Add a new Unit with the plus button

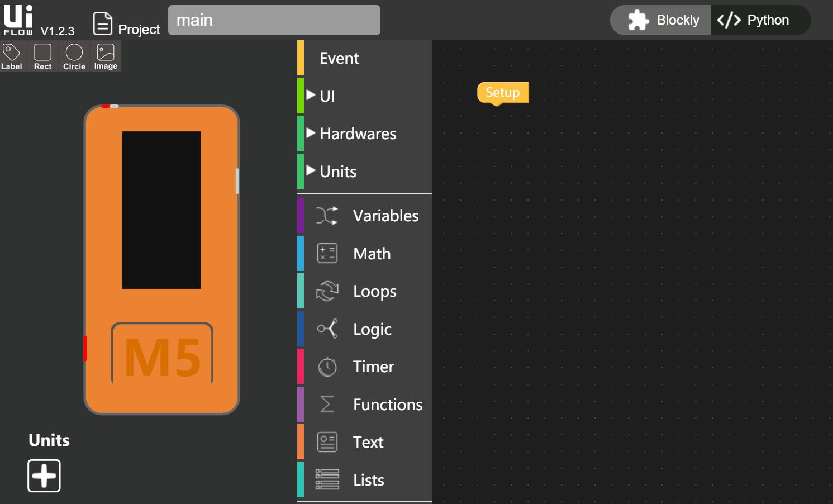point(44,476)
